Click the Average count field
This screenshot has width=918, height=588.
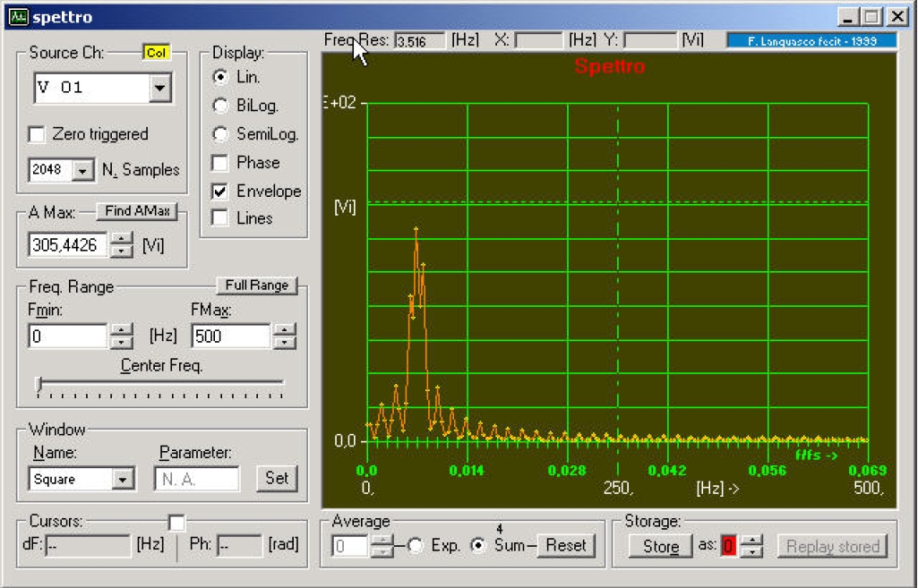[349, 547]
